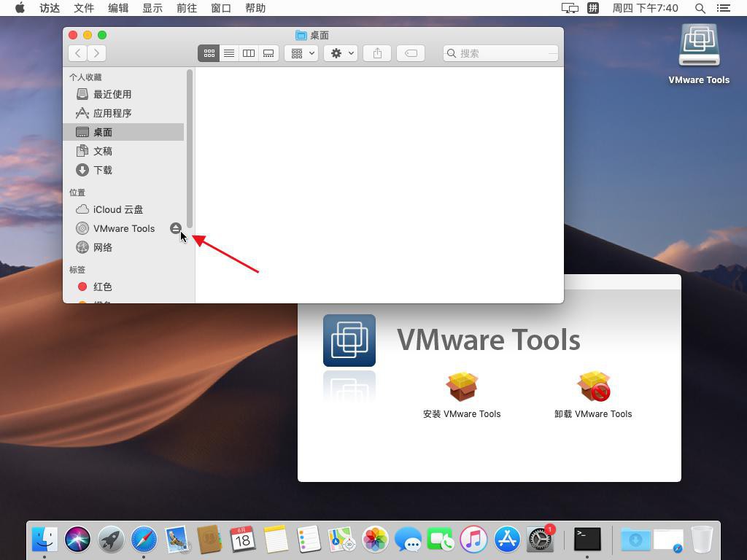Click the Share toolbar button
This screenshot has width=747, height=560.
click(x=377, y=53)
